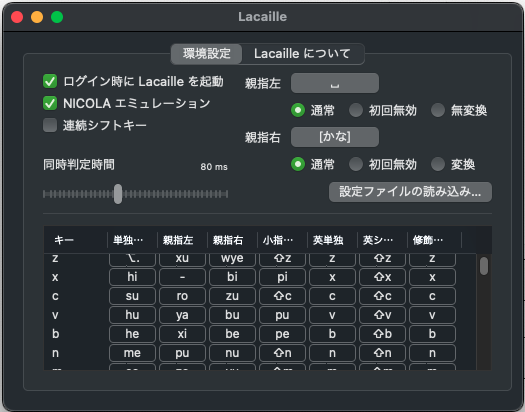The height and width of the screenshot is (412, 525).
Task: Click the 'xu' cell in row z
Action: (182, 259)
